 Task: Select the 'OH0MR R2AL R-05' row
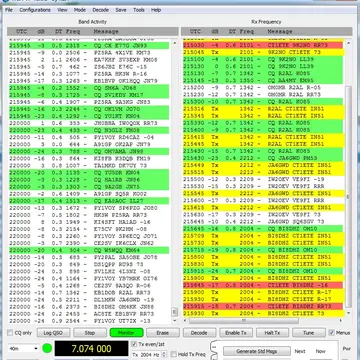tap(263, 88)
